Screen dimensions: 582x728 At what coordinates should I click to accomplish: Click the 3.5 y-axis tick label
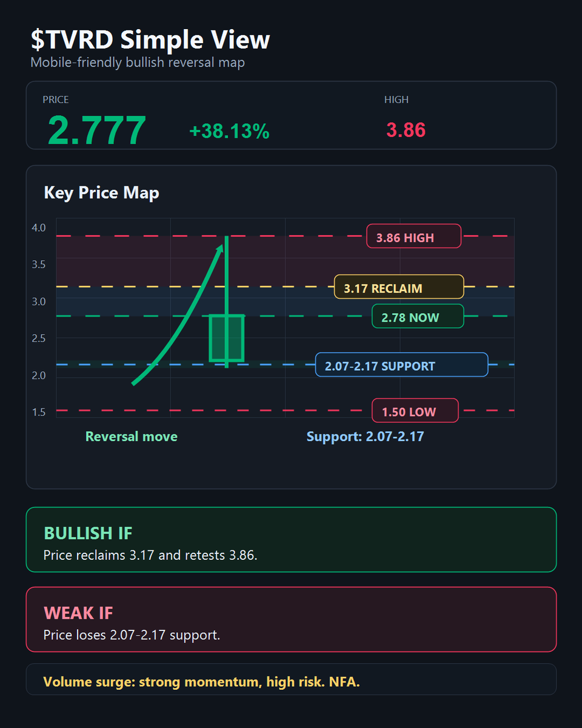point(39,265)
